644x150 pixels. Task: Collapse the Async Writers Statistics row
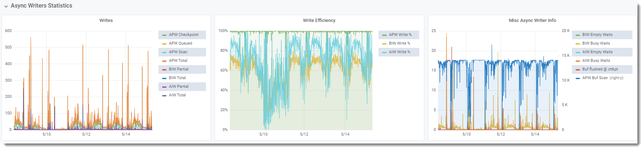point(6,6)
